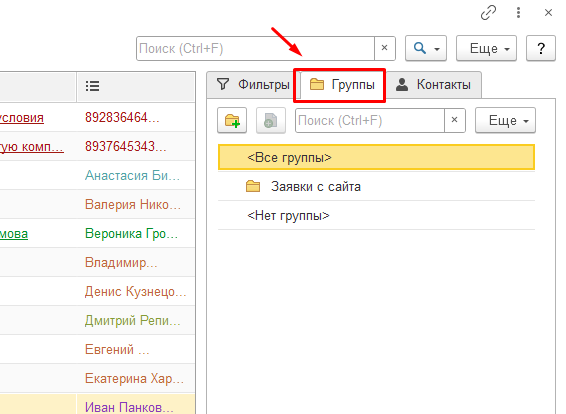Screen dimensions: 566x414
Task: Open help with the question mark button
Action: coord(541,48)
